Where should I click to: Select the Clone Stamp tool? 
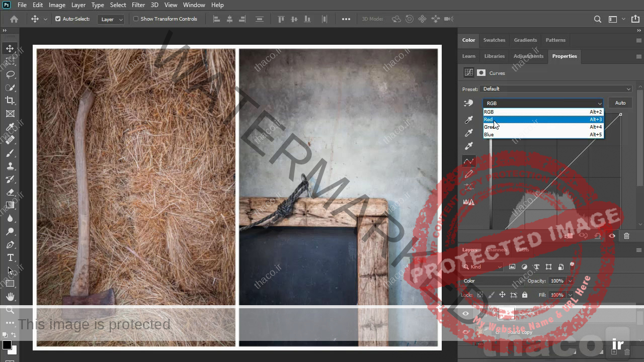pos(10,166)
